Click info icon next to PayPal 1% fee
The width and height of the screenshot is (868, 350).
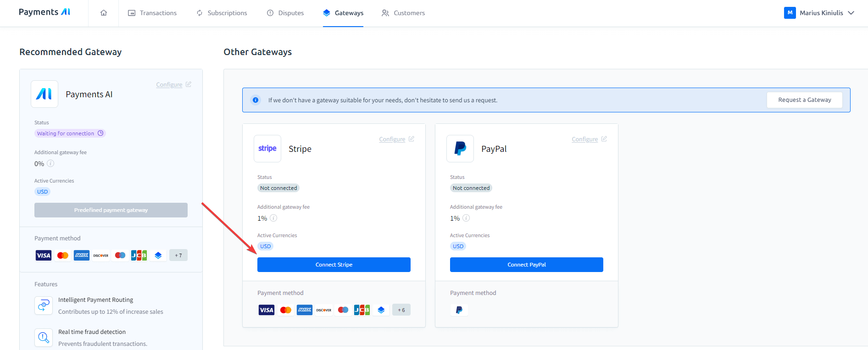point(466,218)
